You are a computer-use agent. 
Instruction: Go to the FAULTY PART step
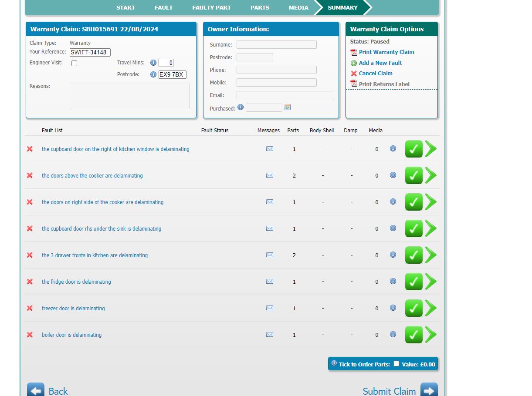[x=211, y=7]
